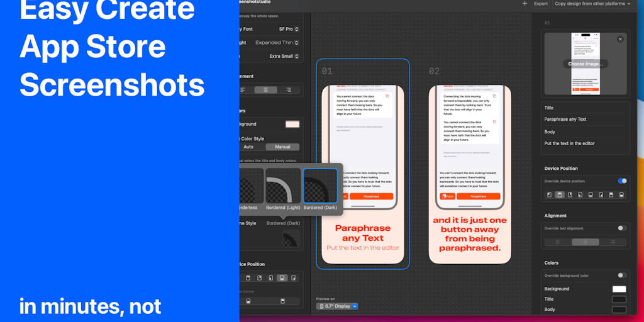Image resolution: width=644 pixels, height=322 pixels.
Task: Open the SF Pro font dropdown
Action: point(289,29)
